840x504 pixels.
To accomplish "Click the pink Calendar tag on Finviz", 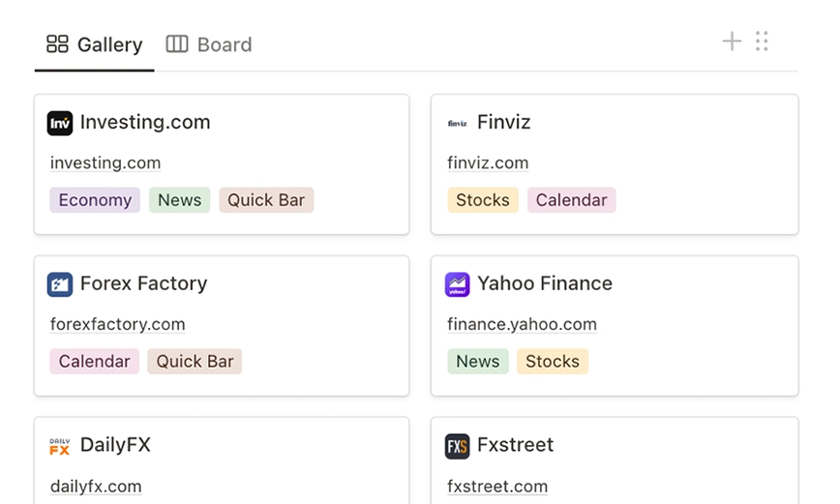I will 571,200.
